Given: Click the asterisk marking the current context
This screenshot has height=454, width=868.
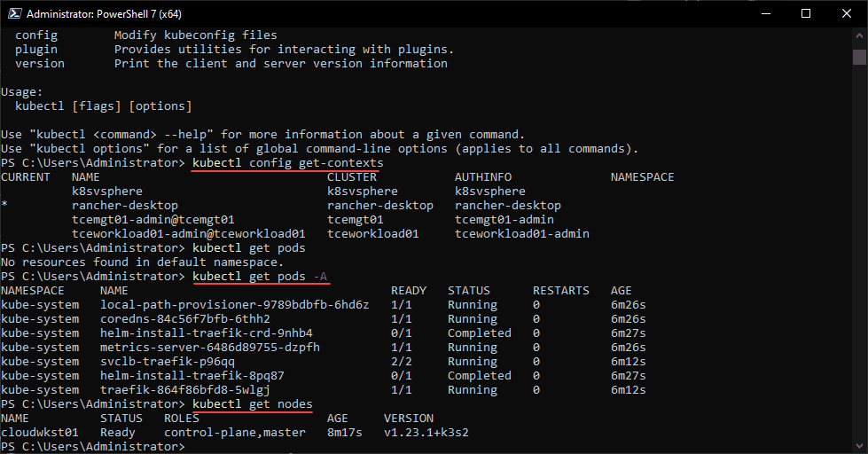Looking at the screenshot, I should click(4, 204).
